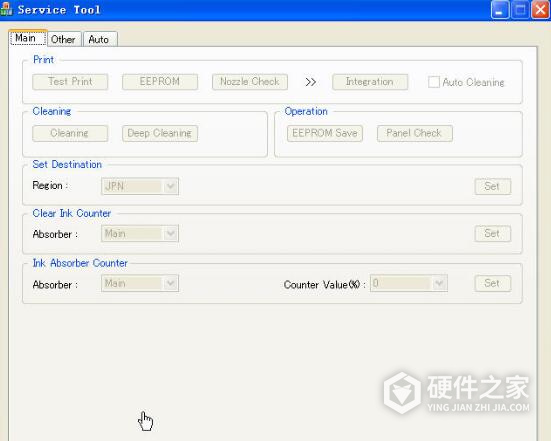The width and height of the screenshot is (551, 441).
Task: Click Set button for Clear Ink Counter
Action: 493,234
